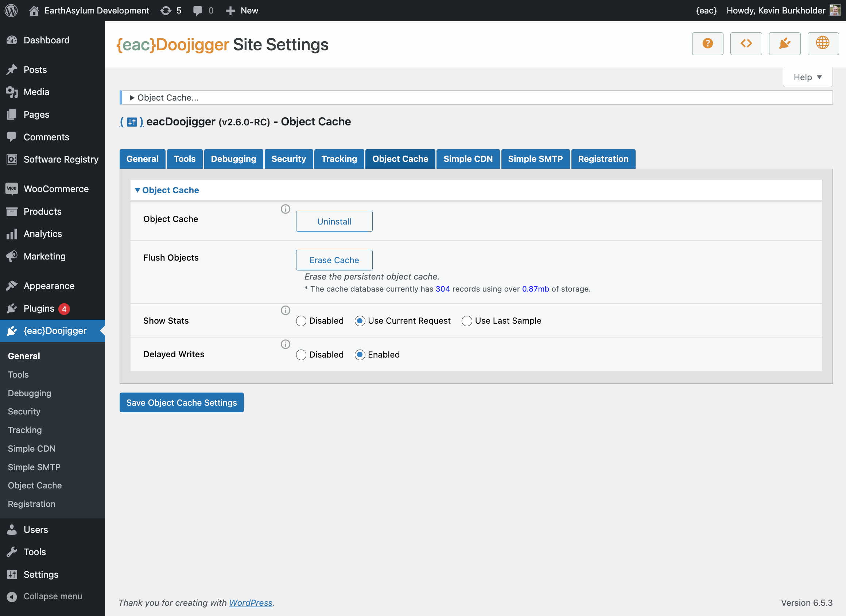This screenshot has width=846, height=616.
Task: Select Use Last Sample for Show Stats
Action: tap(467, 321)
